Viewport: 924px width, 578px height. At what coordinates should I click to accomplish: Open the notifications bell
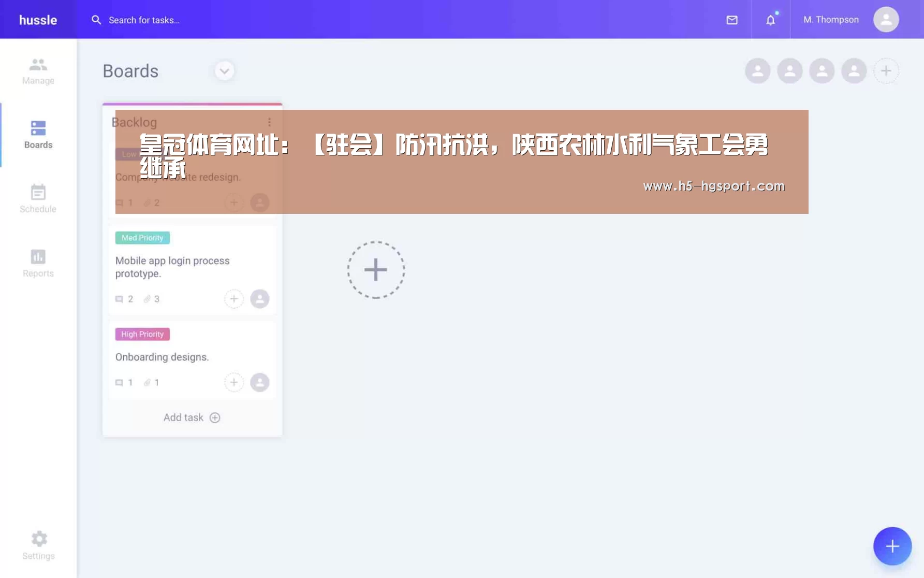click(x=770, y=20)
